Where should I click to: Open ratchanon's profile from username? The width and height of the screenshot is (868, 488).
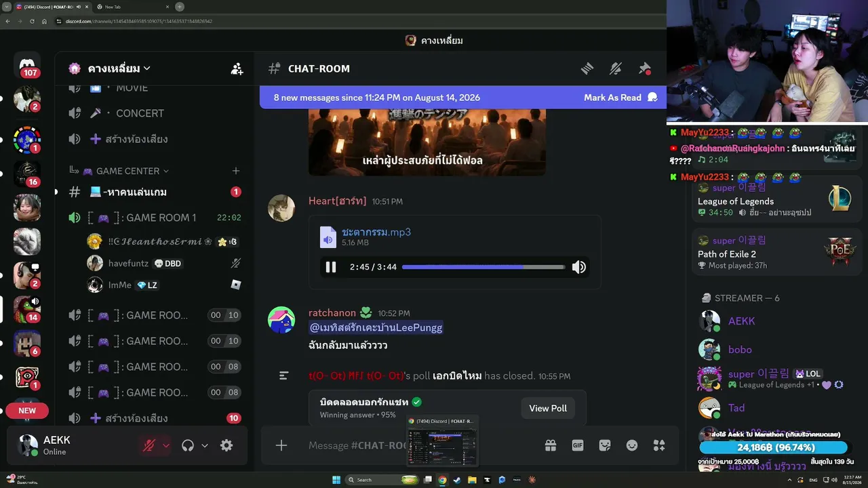tap(332, 312)
